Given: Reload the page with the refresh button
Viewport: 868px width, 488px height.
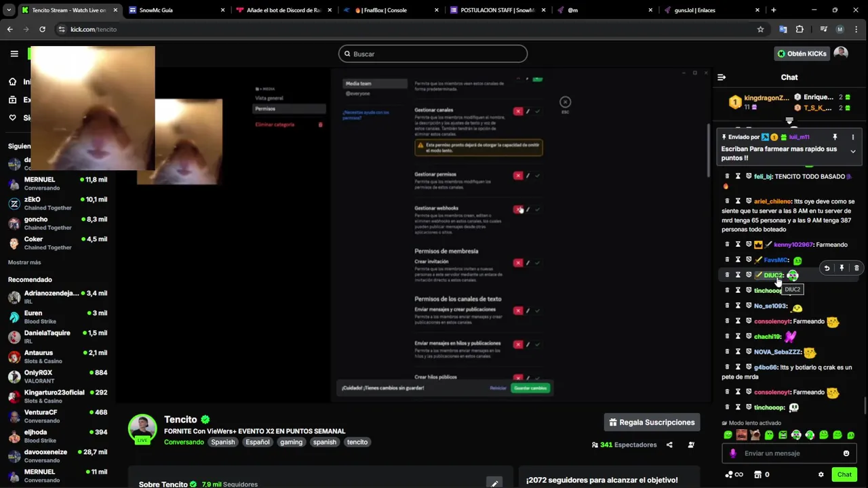Looking at the screenshot, I should click(x=42, y=29).
